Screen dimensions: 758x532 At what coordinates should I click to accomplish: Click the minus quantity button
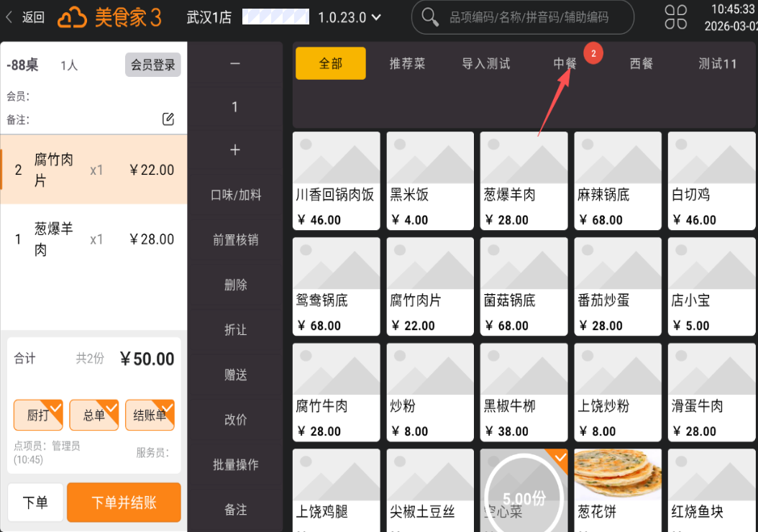coord(235,64)
